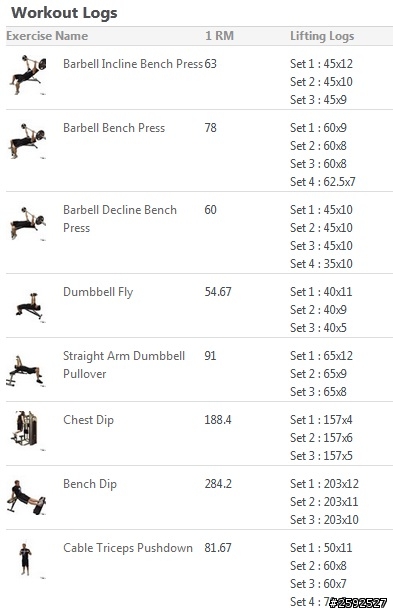Open the Straight Arm Dumbbell Pullover icon
393x611 pixels.
point(25,371)
